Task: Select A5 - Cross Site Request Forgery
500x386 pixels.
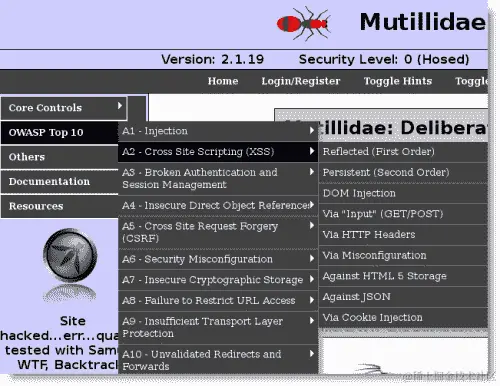Action: click(218, 232)
